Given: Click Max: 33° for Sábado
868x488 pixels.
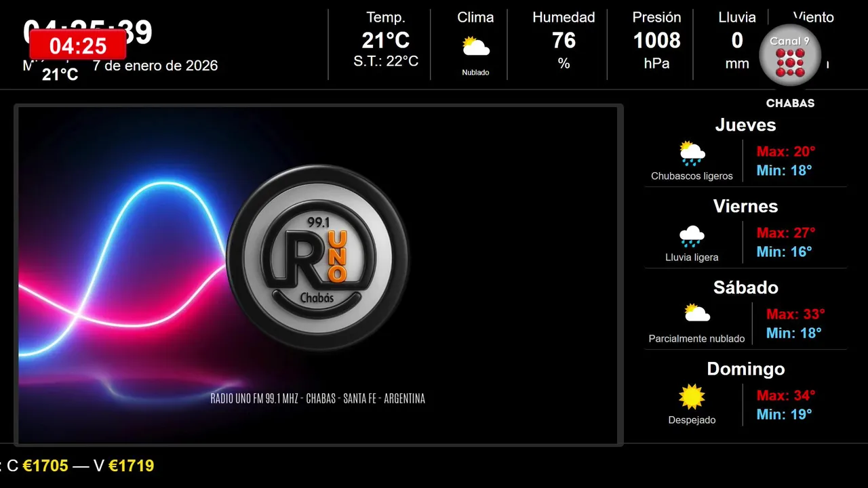Looking at the screenshot, I should pyautogui.click(x=795, y=314).
